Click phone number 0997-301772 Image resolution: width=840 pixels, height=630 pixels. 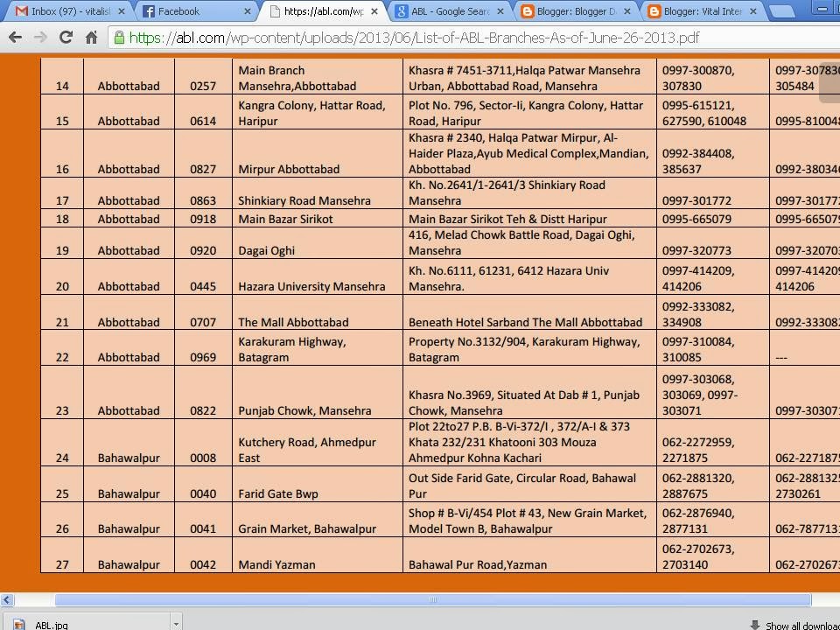(697, 201)
